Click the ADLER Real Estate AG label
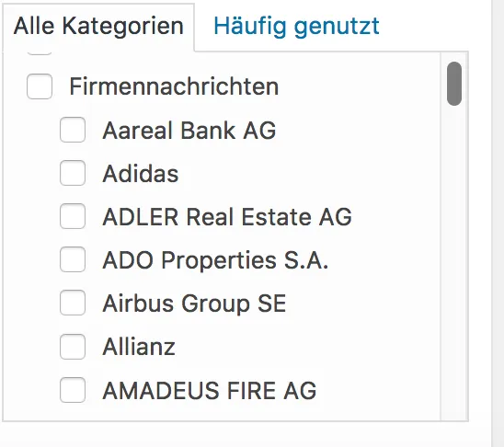The height and width of the screenshot is (447, 504). pyautogui.click(x=227, y=217)
